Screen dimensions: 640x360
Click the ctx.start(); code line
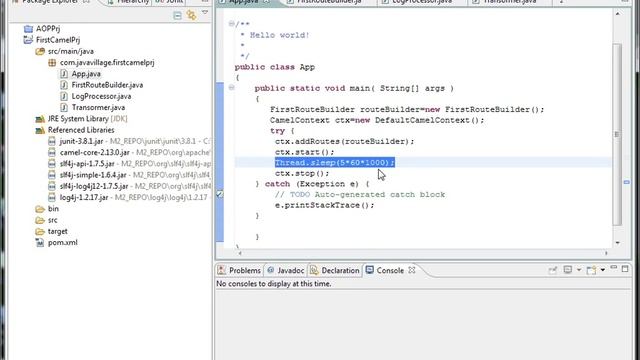304,152
